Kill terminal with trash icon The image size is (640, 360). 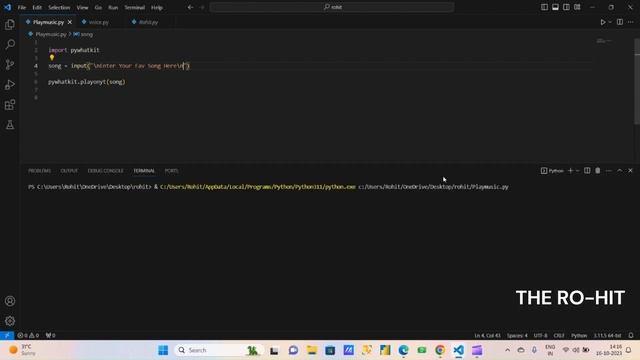pos(598,171)
